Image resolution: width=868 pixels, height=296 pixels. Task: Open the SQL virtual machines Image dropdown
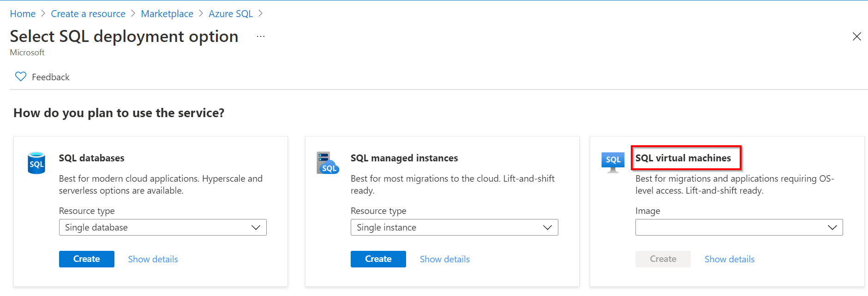click(739, 227)
